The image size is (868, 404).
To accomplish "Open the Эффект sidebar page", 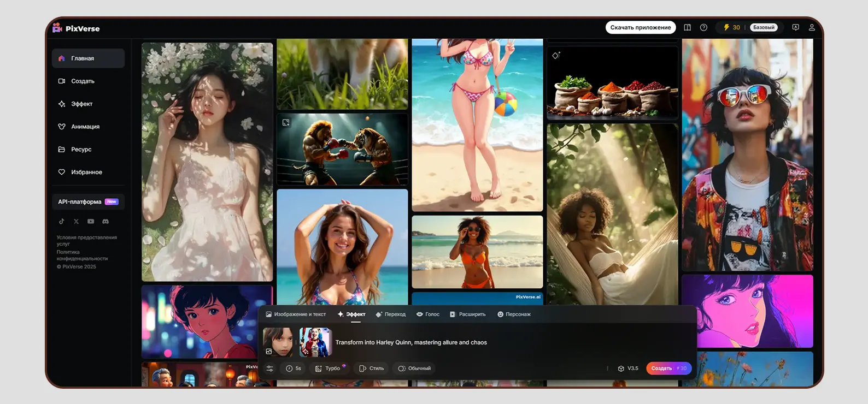I will 88,104.
